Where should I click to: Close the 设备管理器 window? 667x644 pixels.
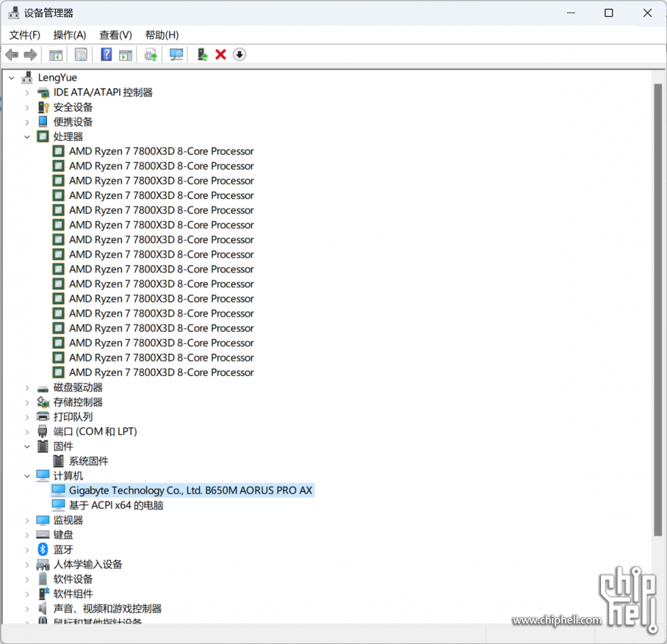point(647,13)
